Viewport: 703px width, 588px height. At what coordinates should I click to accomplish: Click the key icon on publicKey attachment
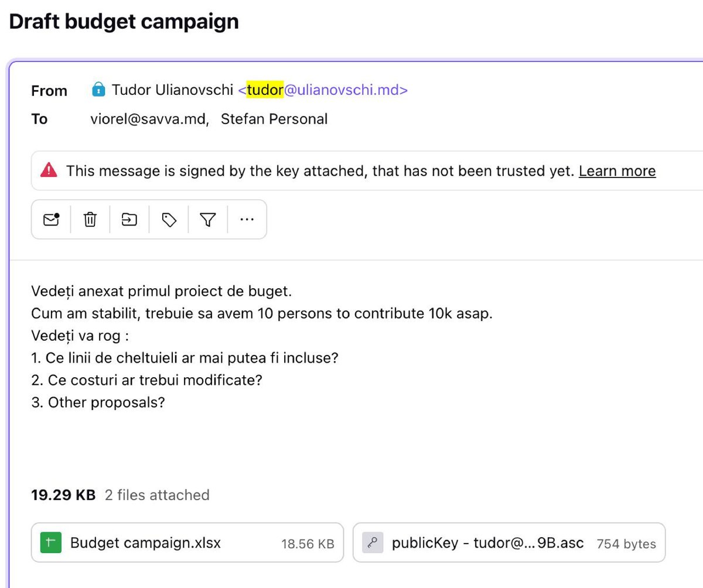tap(373, 543)
